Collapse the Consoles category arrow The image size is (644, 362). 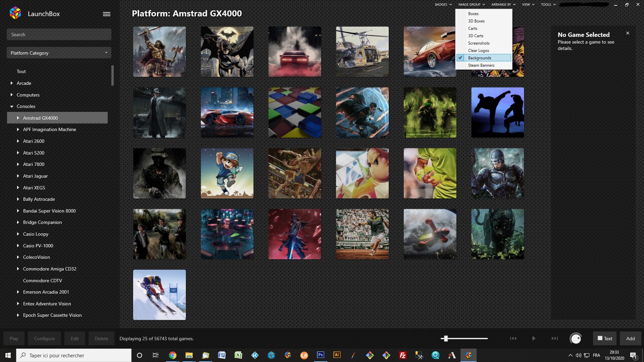(12, 107)
